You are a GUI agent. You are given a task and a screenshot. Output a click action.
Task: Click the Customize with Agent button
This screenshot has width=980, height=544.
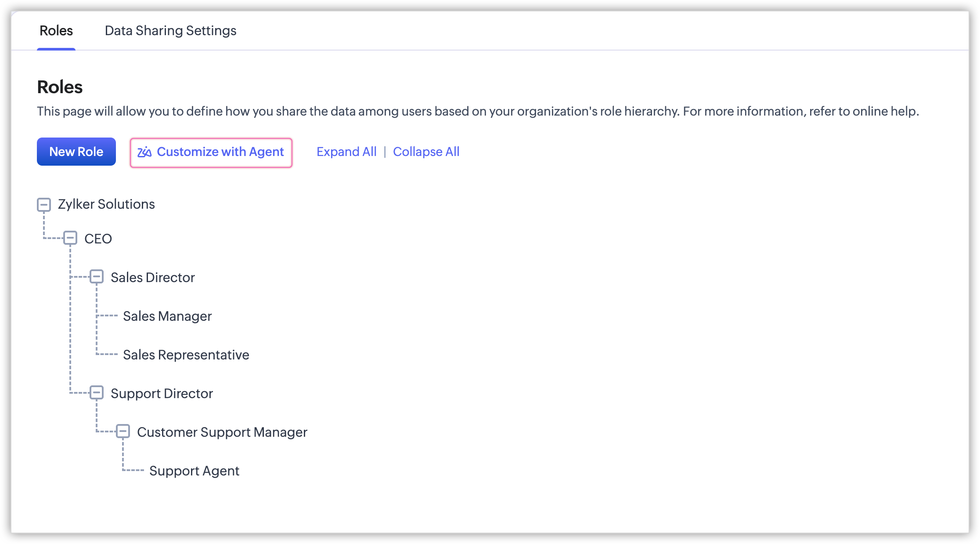coord(211,152)
